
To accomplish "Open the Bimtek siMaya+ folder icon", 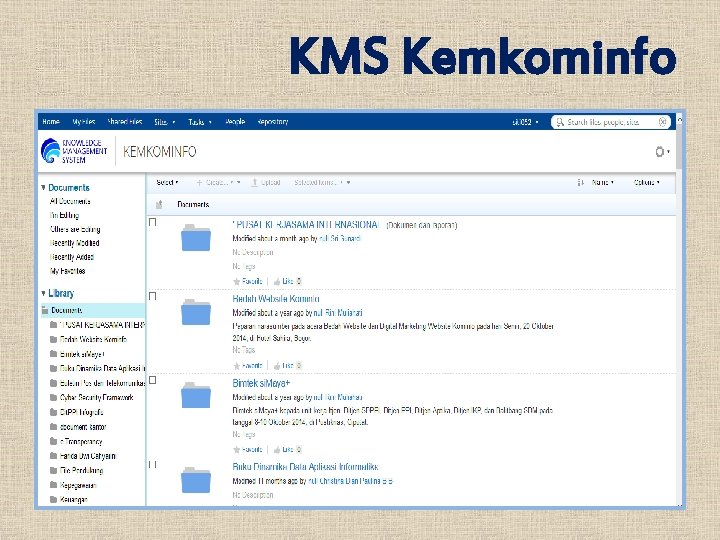I will click(x=196, y=395).
